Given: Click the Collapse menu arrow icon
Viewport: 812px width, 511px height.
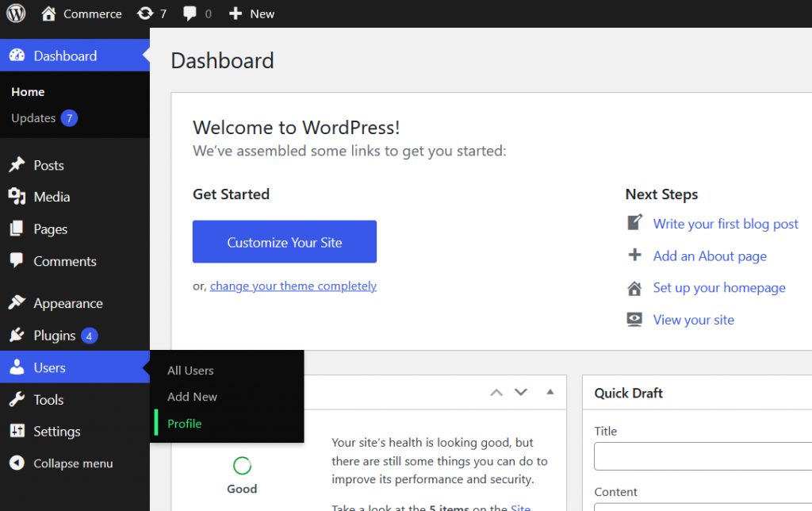Looking at the screenshot, I should [x=17, y=463].
